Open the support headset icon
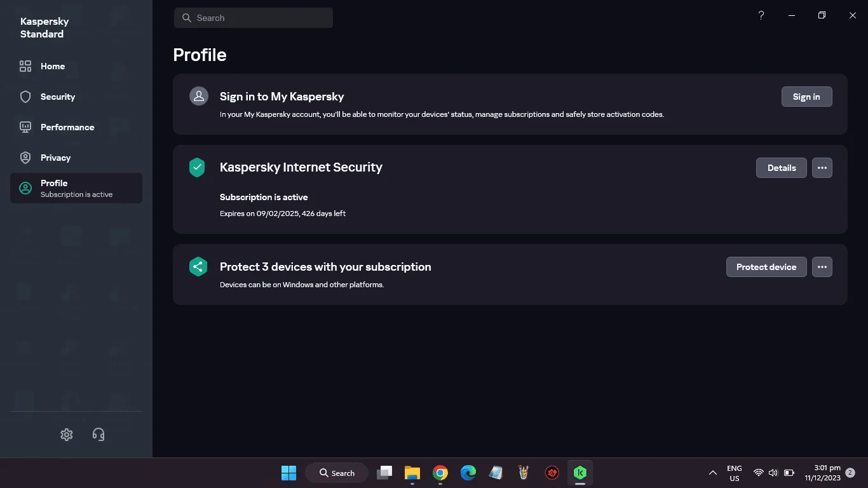 coord(98,435)
